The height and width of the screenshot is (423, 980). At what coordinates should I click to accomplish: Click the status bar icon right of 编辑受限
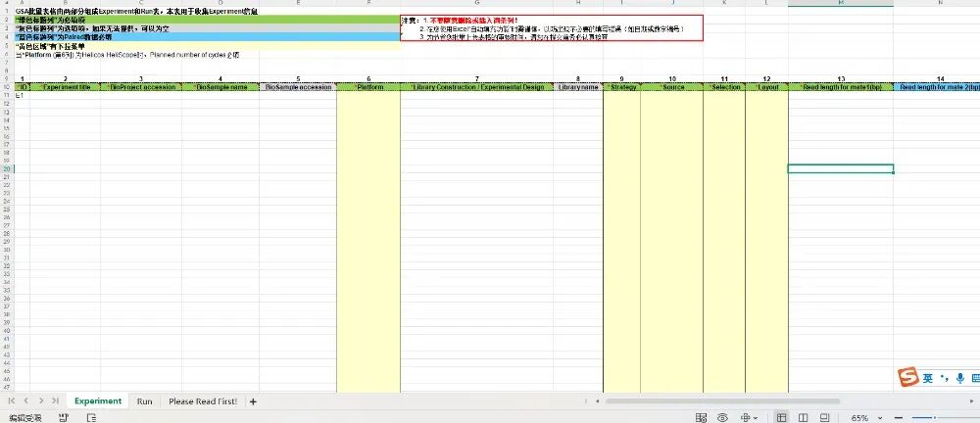pyautogui.click(x=63, y=417)
